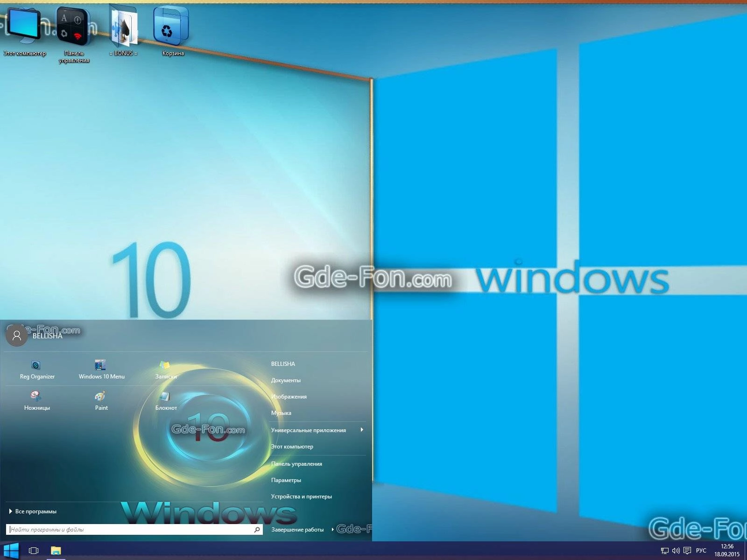Select 'Этот компьютер' in Start menu list
747x560 pixels.
pyautogui.click(x=292, y=447)
